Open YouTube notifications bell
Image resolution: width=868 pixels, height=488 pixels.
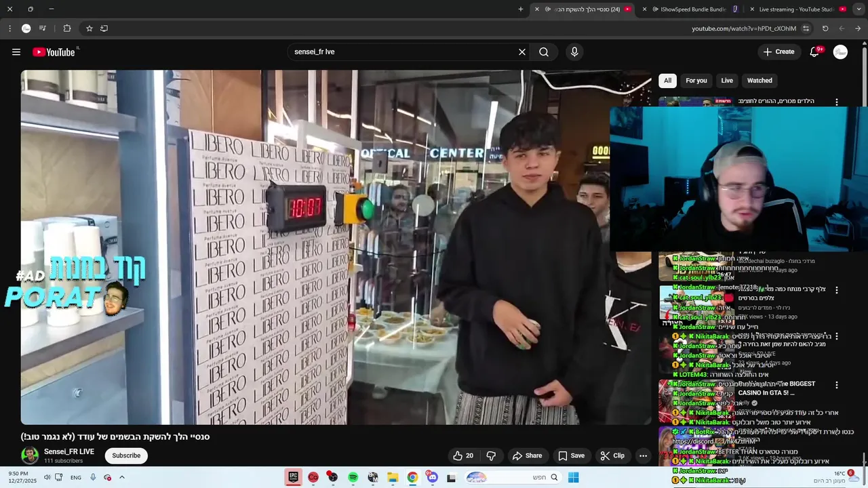pos(815,52)
